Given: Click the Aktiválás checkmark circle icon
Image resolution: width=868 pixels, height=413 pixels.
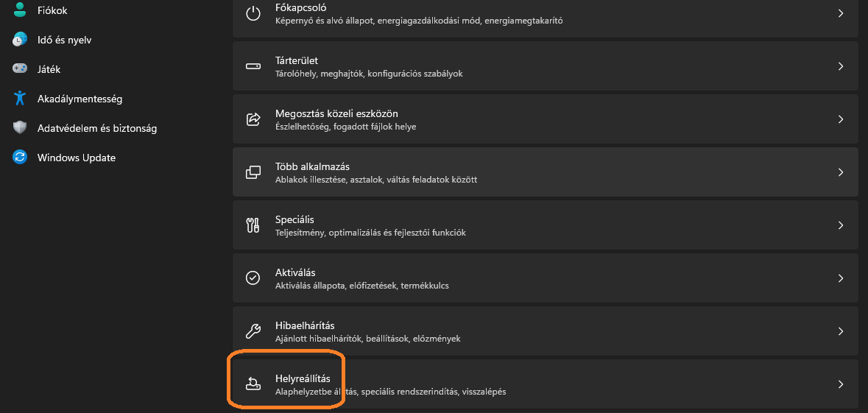Looking at the screenshot, I should pos(253,278).
